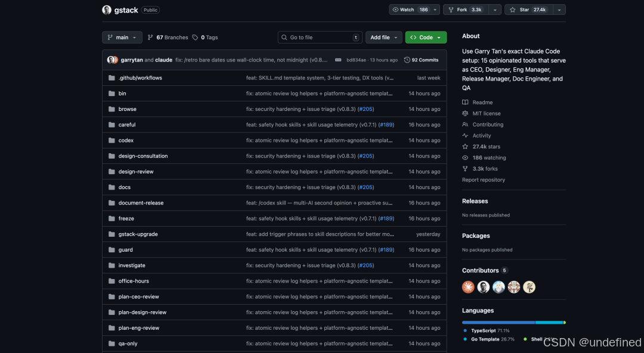Screen dimensions: 644x353
Task: Click the folder icon beside freeze
Action: pos(112,218)
